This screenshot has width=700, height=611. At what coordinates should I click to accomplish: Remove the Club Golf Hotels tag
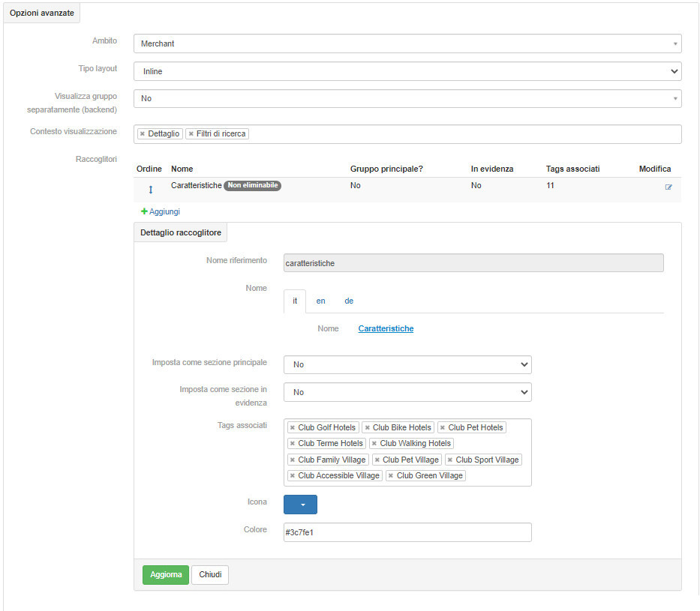[x=293, y=427]
